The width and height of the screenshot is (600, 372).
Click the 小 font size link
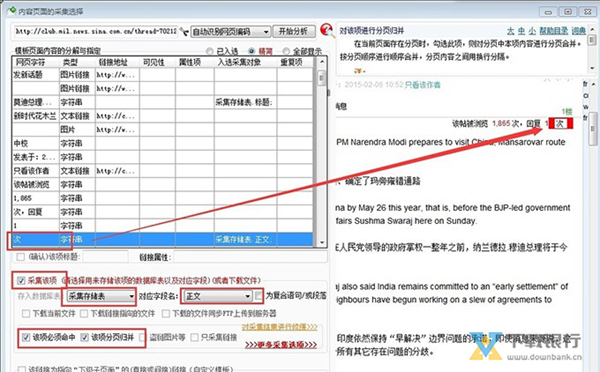[532, 31]
